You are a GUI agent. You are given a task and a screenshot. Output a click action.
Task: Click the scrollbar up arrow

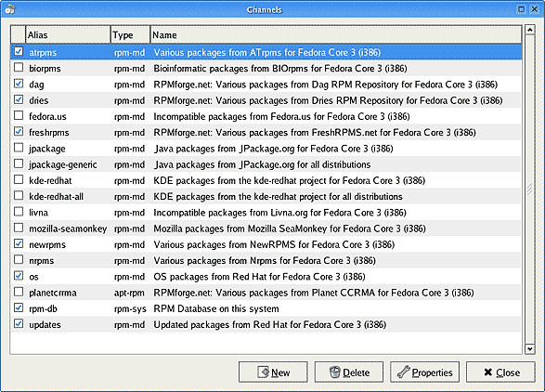tap(529, 30)
